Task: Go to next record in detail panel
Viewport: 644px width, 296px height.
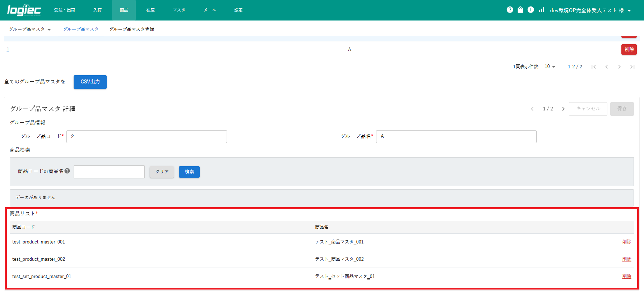Action: click(x=563, y=109)
